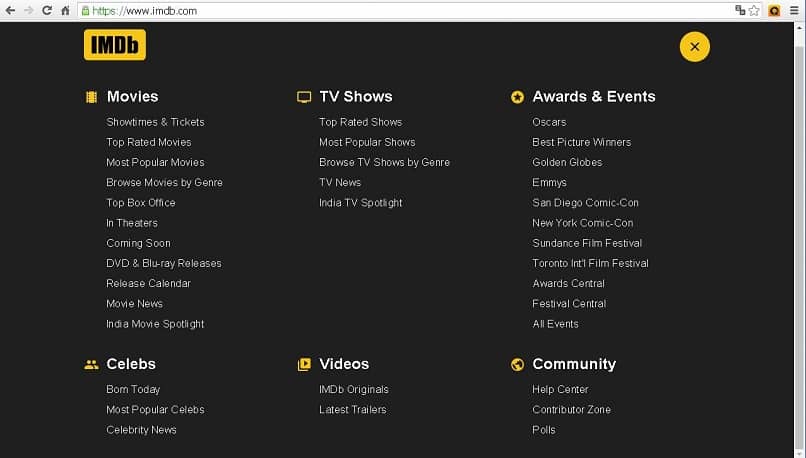Open the Community section heading
Screen dimensions: 806x458
574,364
